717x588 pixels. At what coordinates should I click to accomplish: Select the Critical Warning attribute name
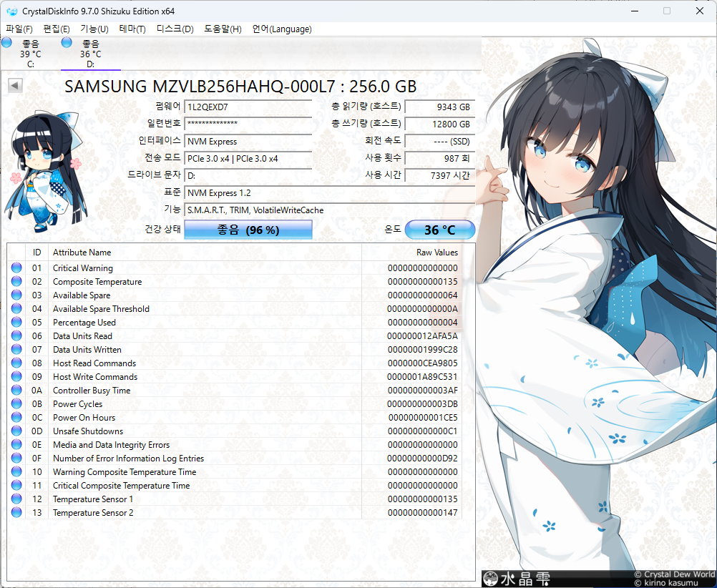[83, 268]
